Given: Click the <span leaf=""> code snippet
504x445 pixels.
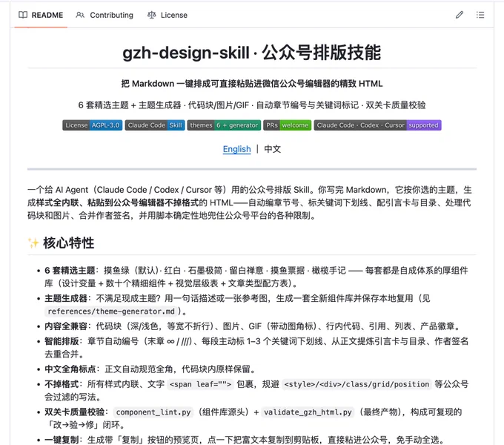Looking at the screenshot, I should click(200, 384).
